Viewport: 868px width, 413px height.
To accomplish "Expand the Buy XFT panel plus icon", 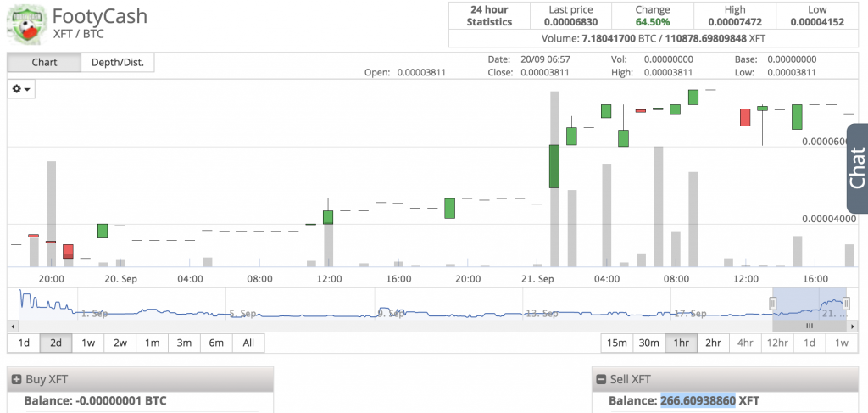I will coord(16,379).
